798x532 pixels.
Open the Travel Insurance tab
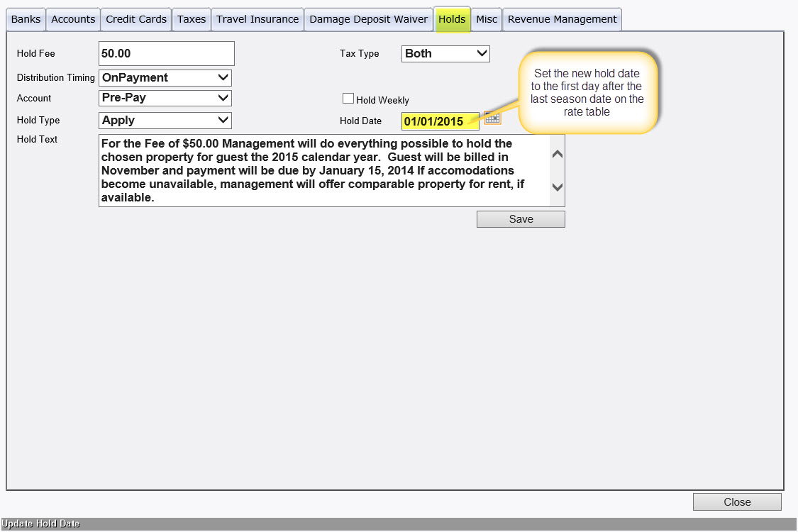(257, 19)
